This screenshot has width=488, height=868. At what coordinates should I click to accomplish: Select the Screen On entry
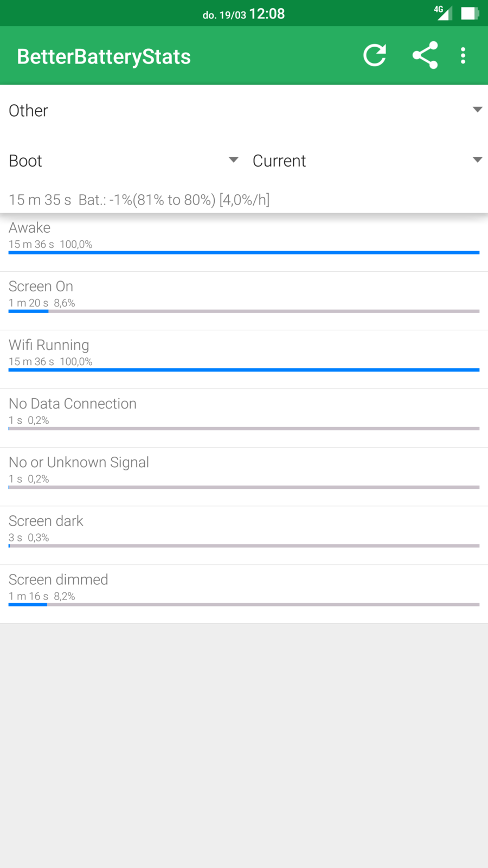click(244, 293)
